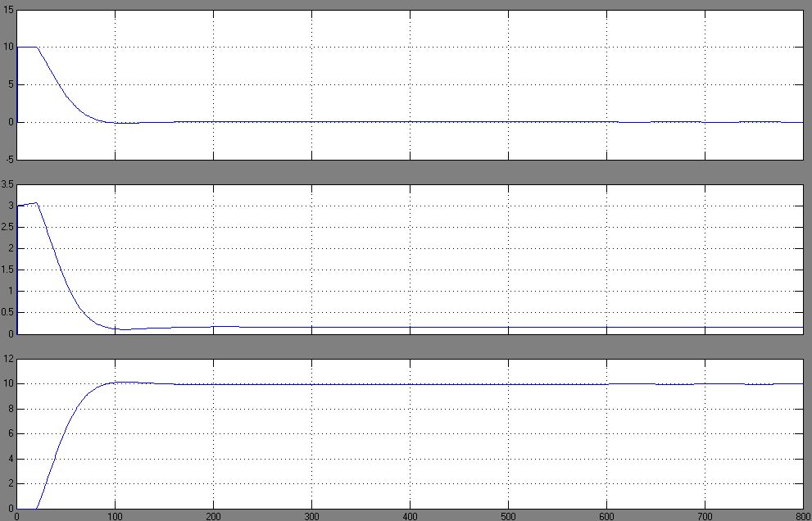The height and width of the screenshot is (521, 812).
Task: Click the "15" y-axis label
Action: tap(8, 11)
